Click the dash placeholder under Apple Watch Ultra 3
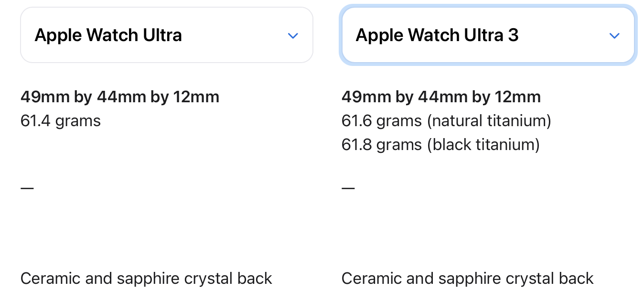Image resolution: width=644 pixels, height=302 pixels. pyautogui.click(x=348, y=188)
